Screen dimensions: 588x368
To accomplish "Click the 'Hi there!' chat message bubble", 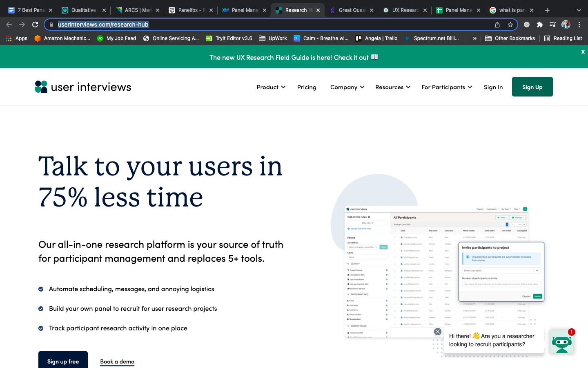I will pyautogui.click(x=494, y=340).
